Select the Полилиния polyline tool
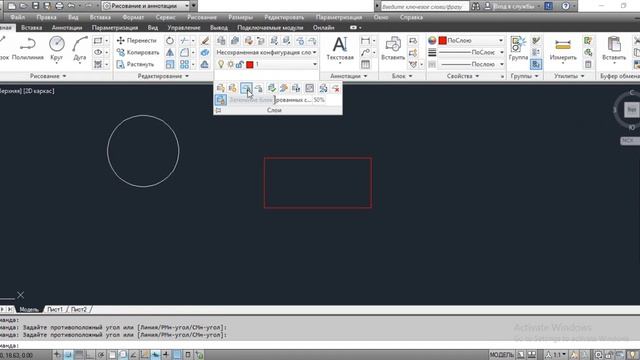This screenshot has height=360, width=640. coord(27,49)
